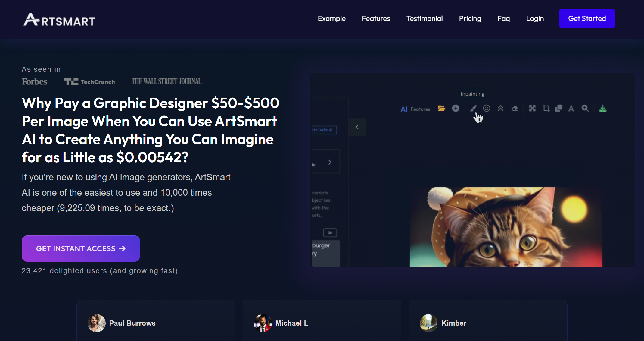Click the zoom-in magnifier icon
644x341 pixels.
click(585, 108)
